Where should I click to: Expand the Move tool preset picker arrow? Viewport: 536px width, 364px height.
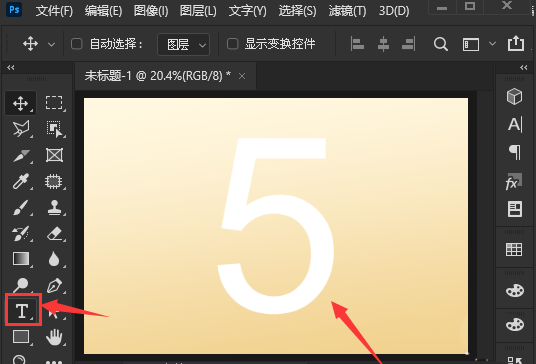click(x=52, y=44)
